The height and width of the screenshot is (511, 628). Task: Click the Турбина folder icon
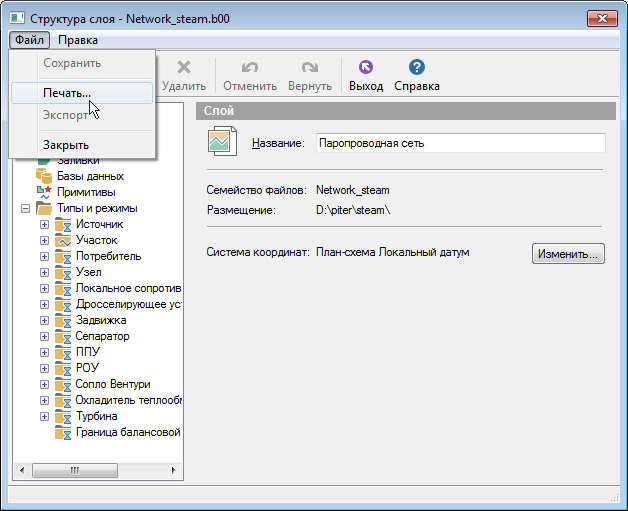[63, 417]
